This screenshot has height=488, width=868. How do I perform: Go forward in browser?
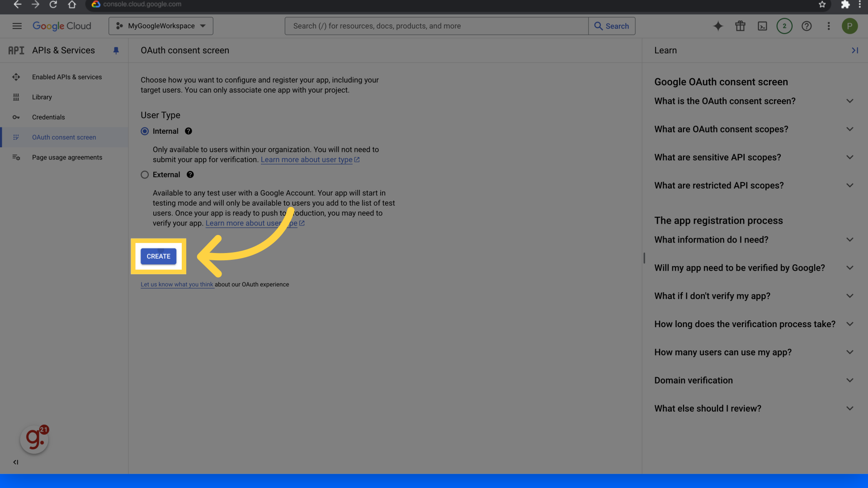pyautogui.click(x=35, y=5)
